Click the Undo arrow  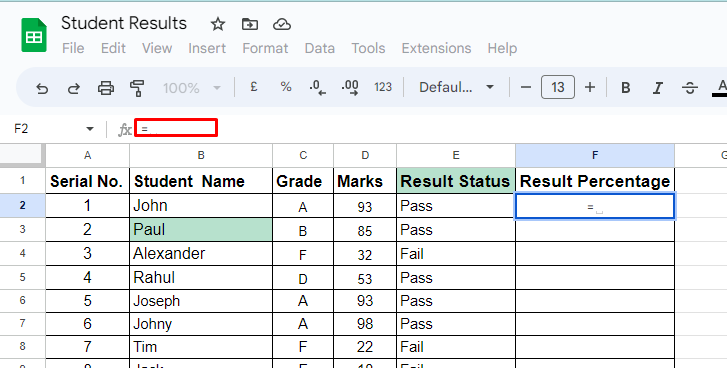[42, 88]
